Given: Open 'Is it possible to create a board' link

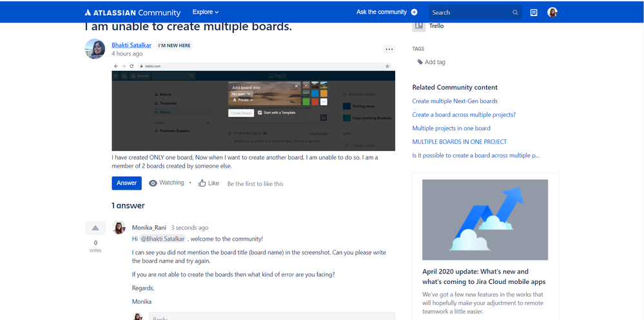Looking at the screenshot, I should pos(476,155).
